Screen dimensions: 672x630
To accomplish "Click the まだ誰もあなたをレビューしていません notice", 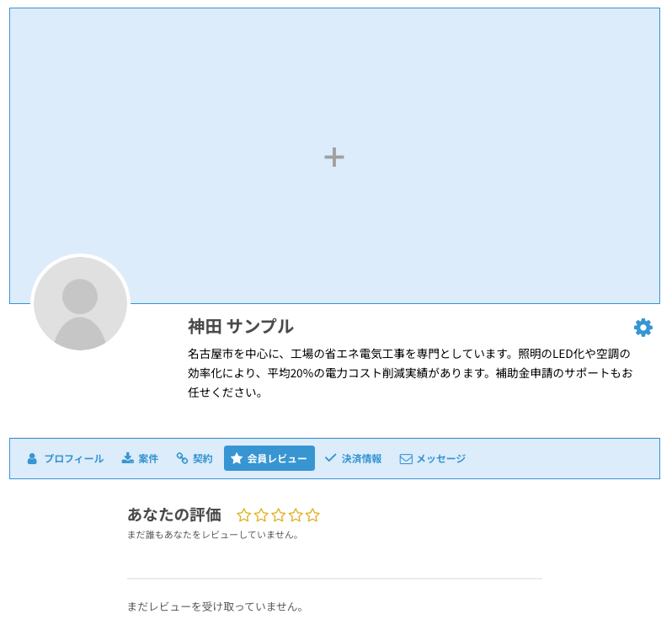I will point(214,535).
